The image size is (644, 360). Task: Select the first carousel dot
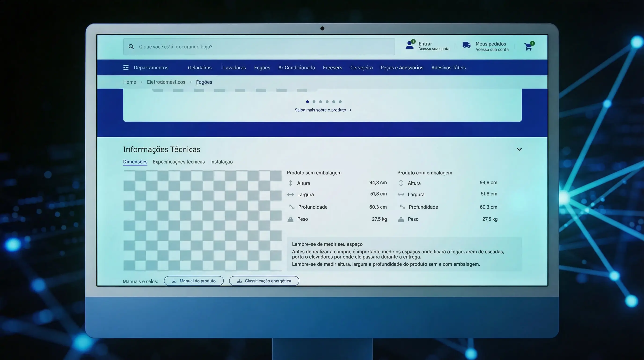click(x=307, y=102)
